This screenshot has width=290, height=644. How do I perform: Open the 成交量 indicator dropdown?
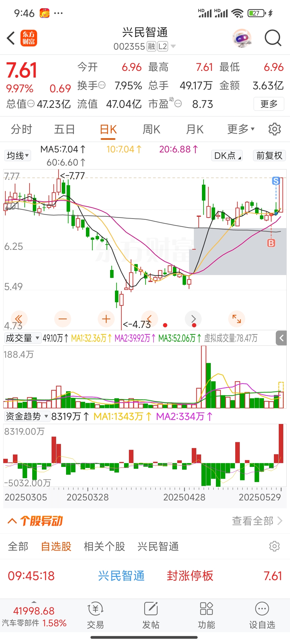click(x=23, y=338)
